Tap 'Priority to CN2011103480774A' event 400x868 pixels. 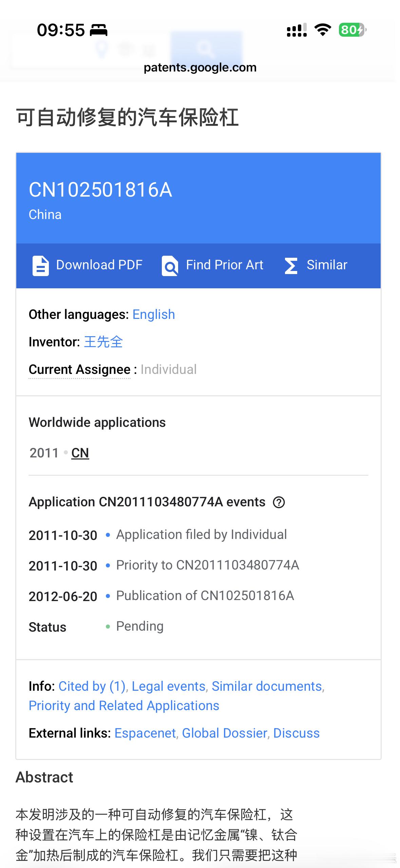tap(208, 565)
